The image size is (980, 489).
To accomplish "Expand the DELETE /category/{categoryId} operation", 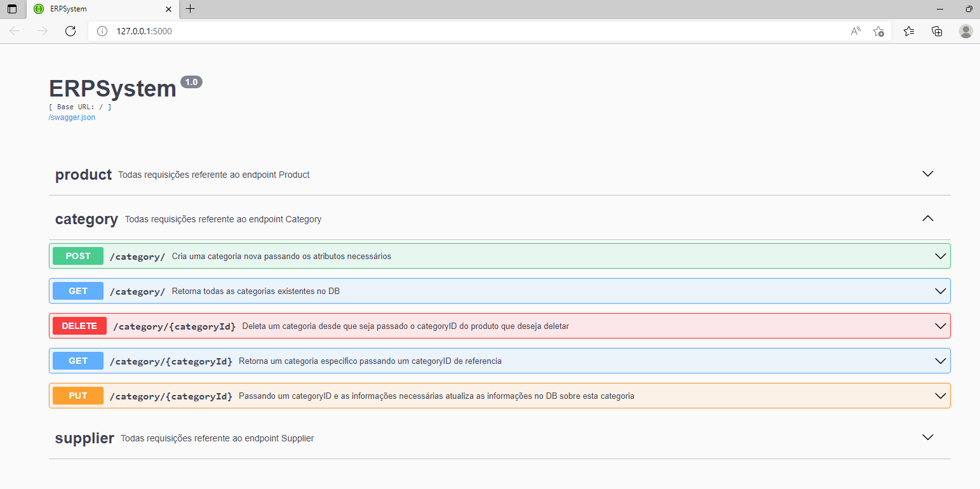I will [x=940, y=325].
